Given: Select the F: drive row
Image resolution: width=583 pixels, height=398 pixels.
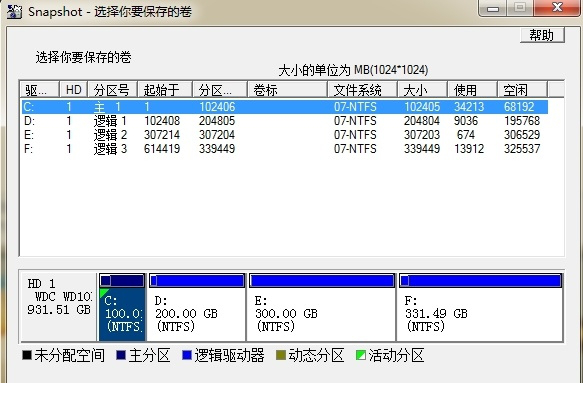Looking at the screenshot, I should [284, 149].
